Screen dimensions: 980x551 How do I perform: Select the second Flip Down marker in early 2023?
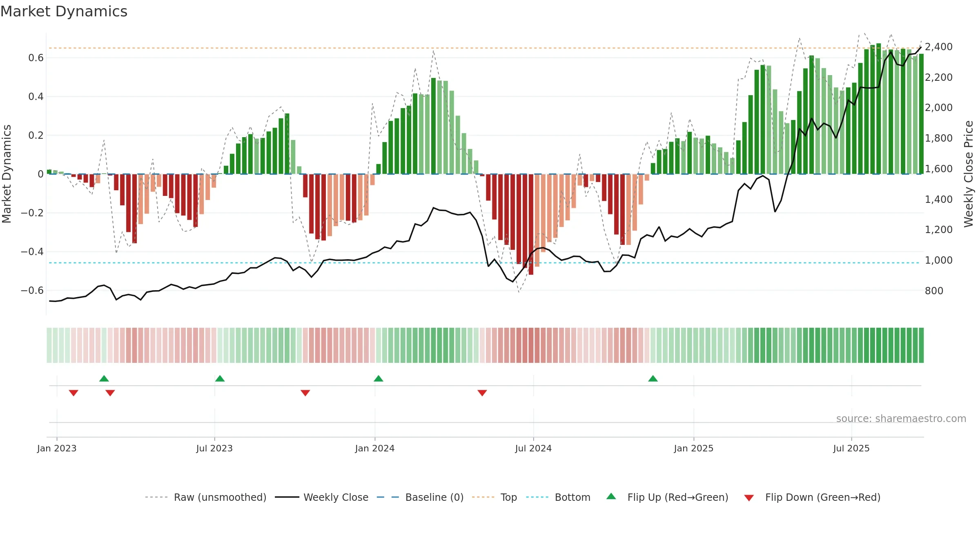point(110,393)
